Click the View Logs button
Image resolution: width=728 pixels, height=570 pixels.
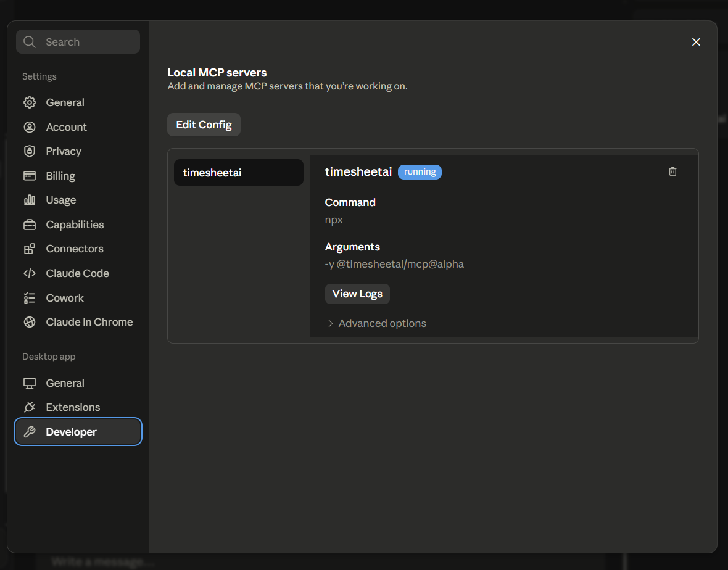[357, 294]
